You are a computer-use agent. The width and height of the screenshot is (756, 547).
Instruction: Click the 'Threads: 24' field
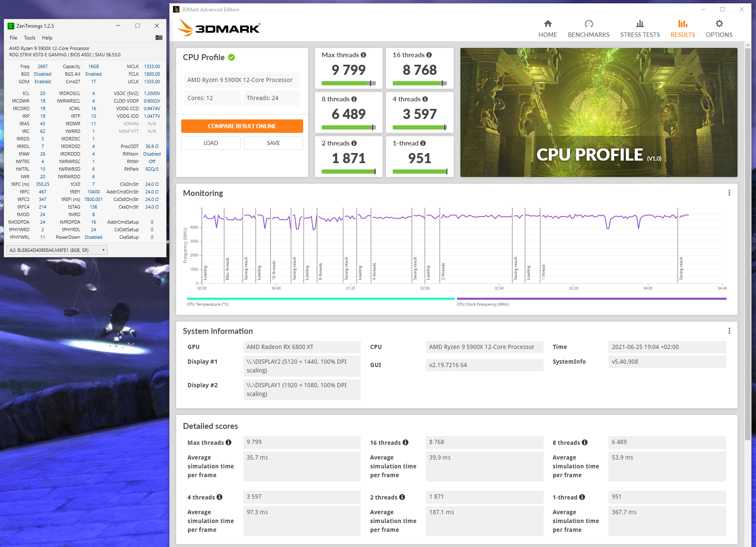[x=272, y=98]
